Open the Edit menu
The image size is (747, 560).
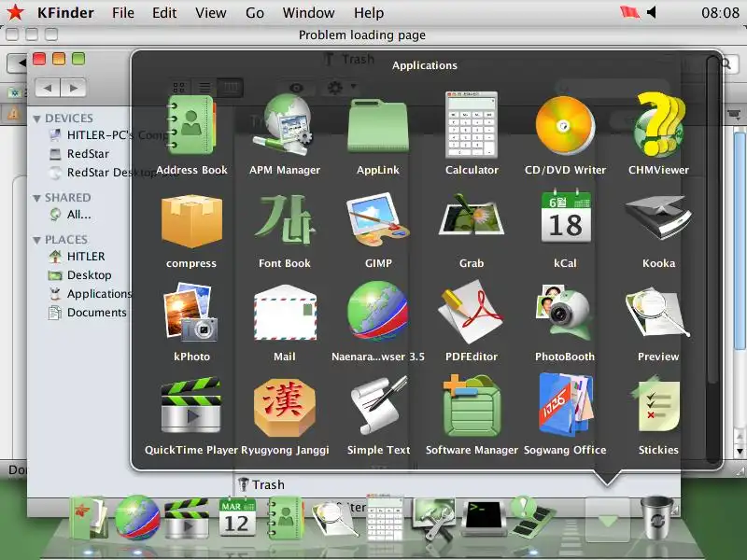[x=164, y=13]
